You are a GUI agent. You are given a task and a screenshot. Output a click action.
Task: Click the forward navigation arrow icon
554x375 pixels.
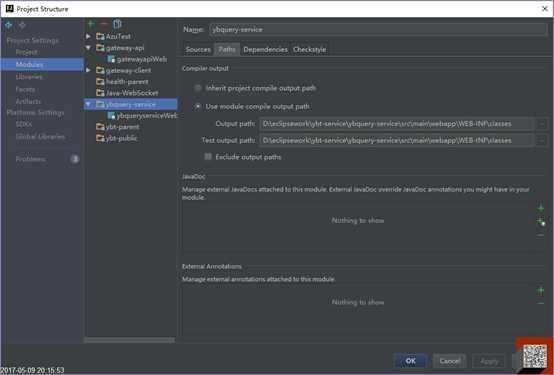(22, 25)
